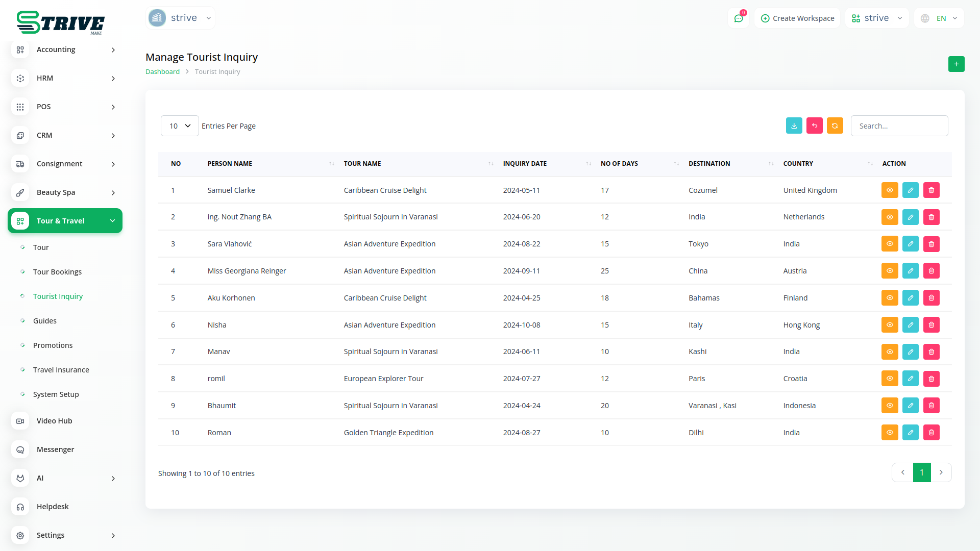Click the orange refresh table icon

[835, 126]
